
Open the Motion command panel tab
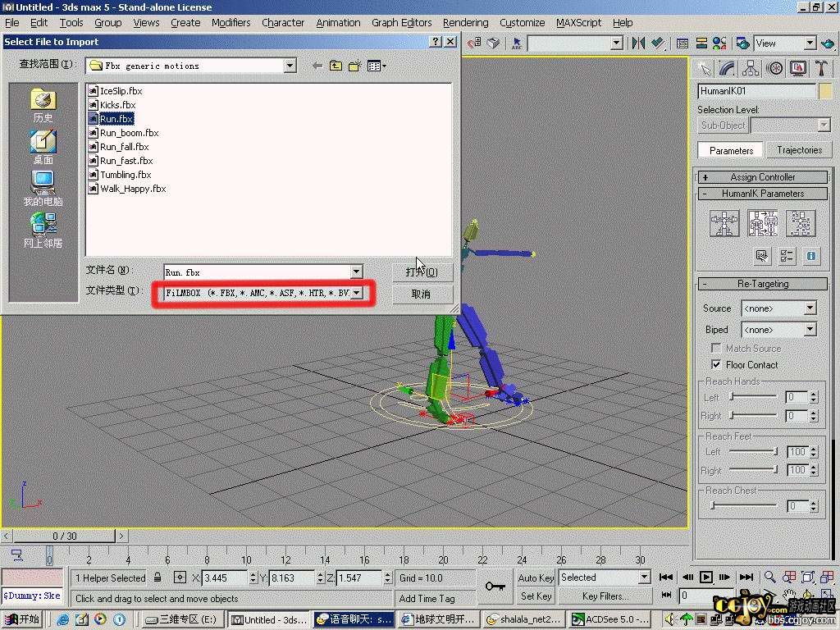click(x=774, y=68)
